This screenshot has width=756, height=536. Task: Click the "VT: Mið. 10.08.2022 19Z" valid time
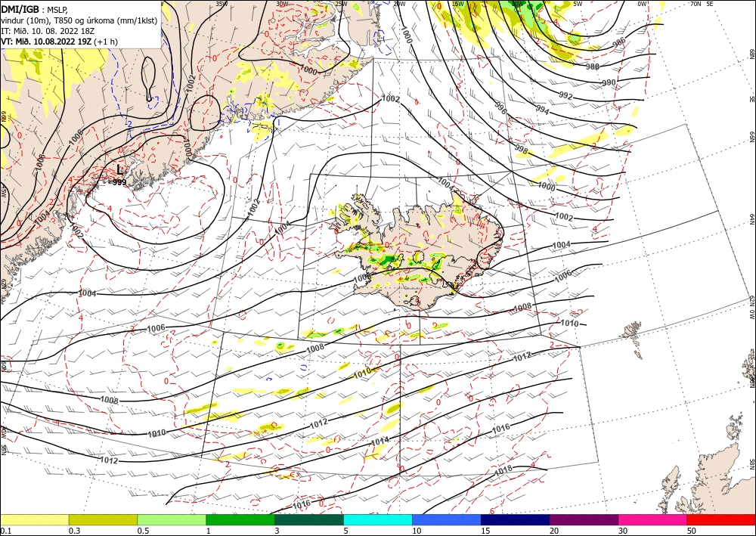pyautogui.click(x=46, y=42)
